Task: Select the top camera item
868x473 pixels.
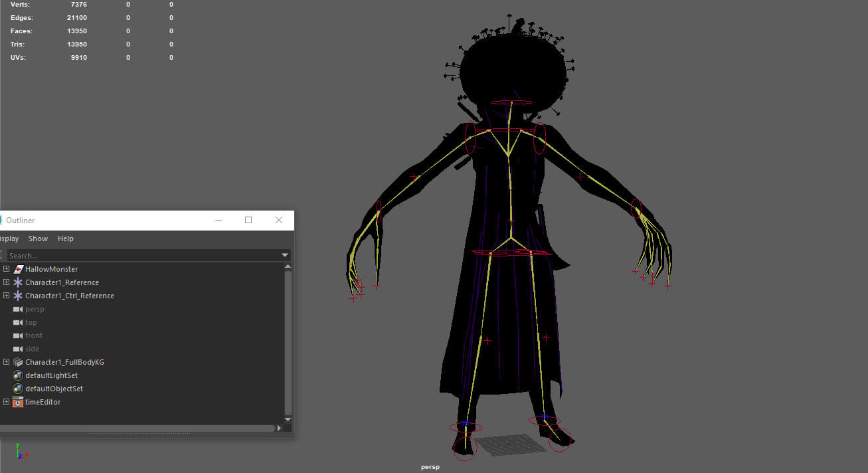Action: coord(31,322)
